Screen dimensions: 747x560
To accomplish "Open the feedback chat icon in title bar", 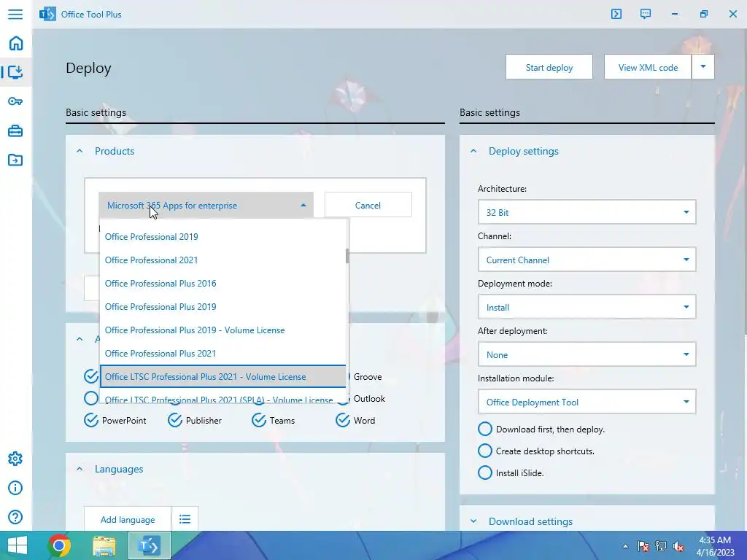I will point(645,14).
